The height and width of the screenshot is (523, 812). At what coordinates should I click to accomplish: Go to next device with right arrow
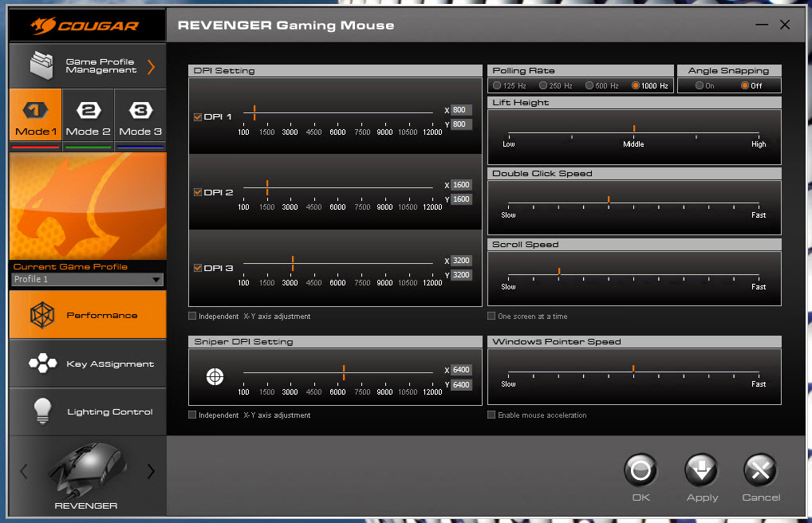pos(151,471)
